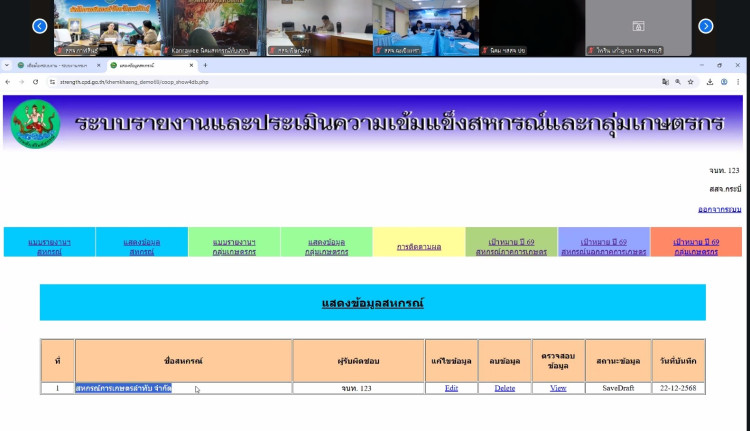Select the orange เป้าหมาย ปี 69 กลุ่มเกษตรกร tab
This screenshot has width=750, height=431.
coord(695,246)
